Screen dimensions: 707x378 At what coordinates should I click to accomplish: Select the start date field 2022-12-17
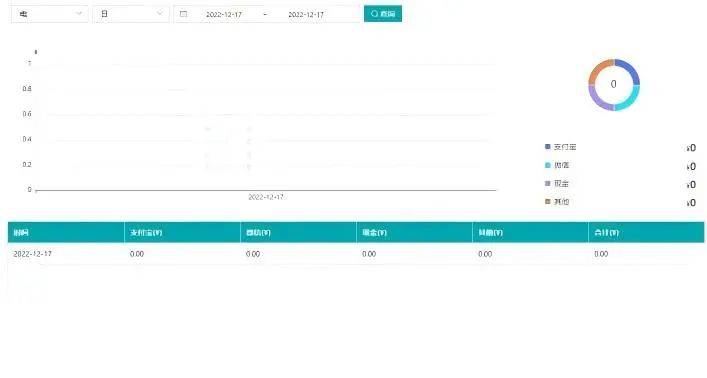(x=224, y=14)
